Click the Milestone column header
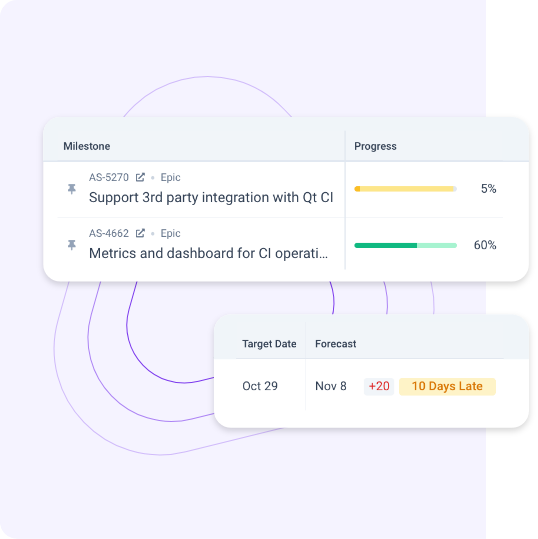The width and height of the screenshot is (538, 539). point(87,146)
